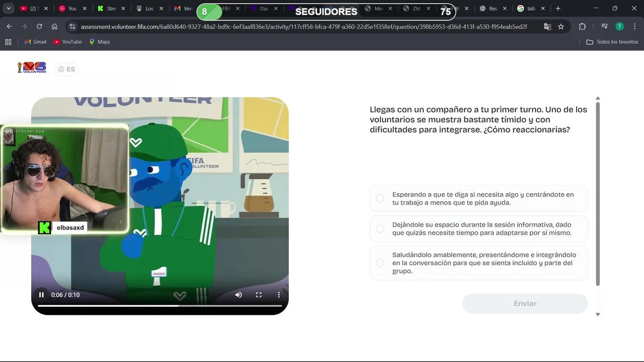Click the Enviar button
Image resolution: width=644 pixels, height=362 pixels.
[x=525, y=304]
